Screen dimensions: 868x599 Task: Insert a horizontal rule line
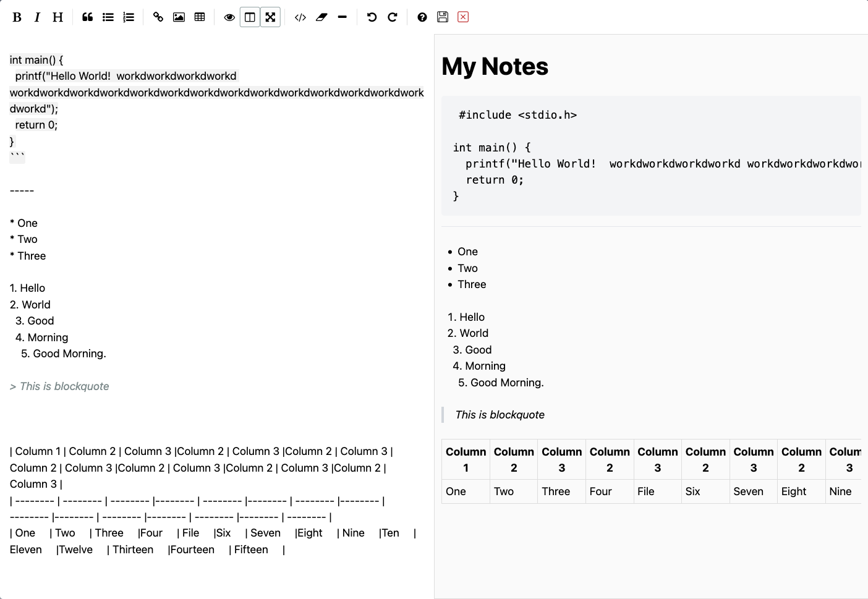point(342,17)
